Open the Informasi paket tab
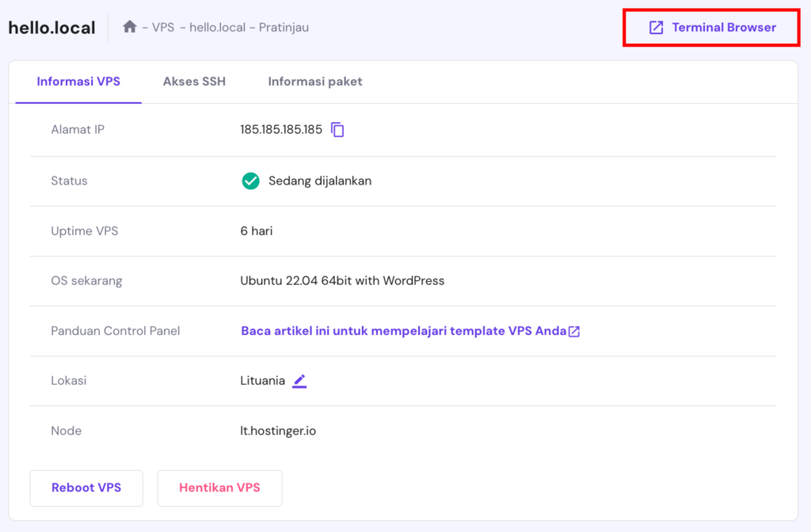The width and height of the screenshot is (811, 532). point(314,82)
